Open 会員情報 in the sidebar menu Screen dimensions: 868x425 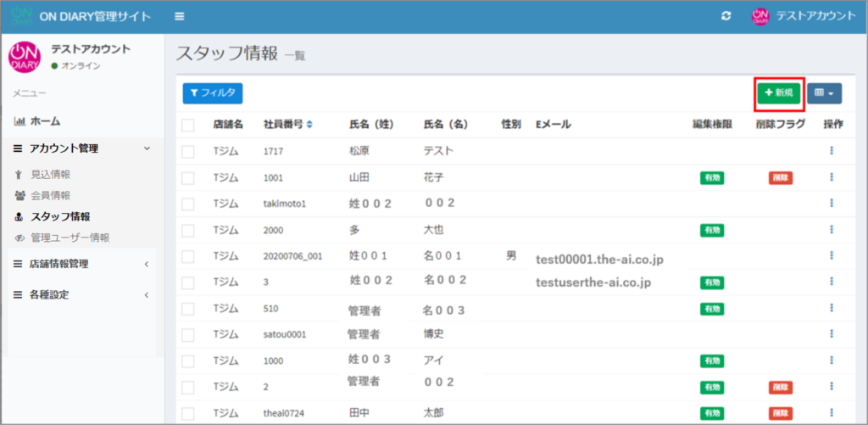[50, 195]
